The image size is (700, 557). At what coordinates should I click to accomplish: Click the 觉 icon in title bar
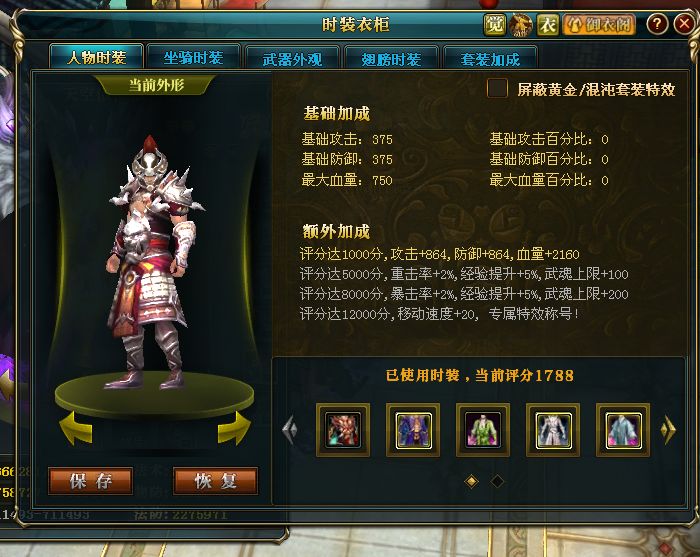click(x=495, y=25)
